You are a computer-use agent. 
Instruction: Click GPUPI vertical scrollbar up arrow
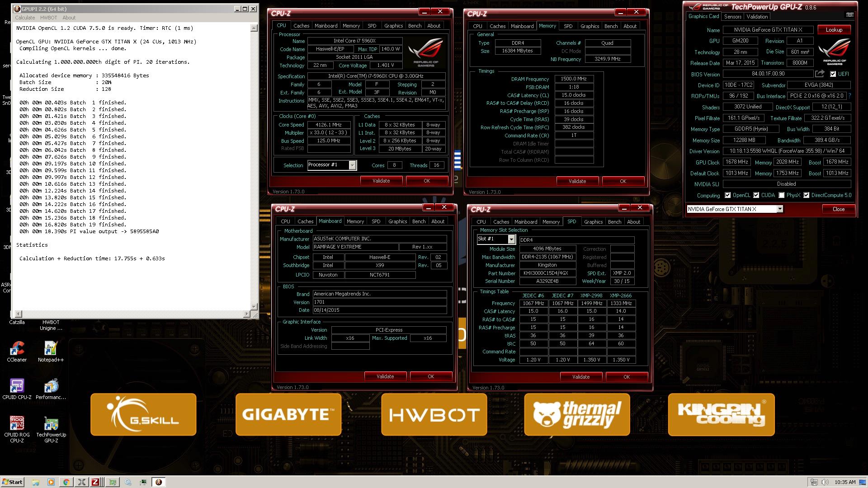[x=254, y=28]
